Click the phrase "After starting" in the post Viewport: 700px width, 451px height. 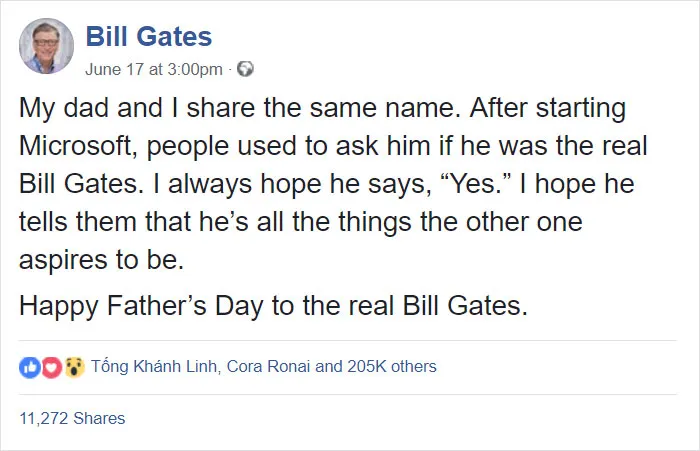(547, 109)
